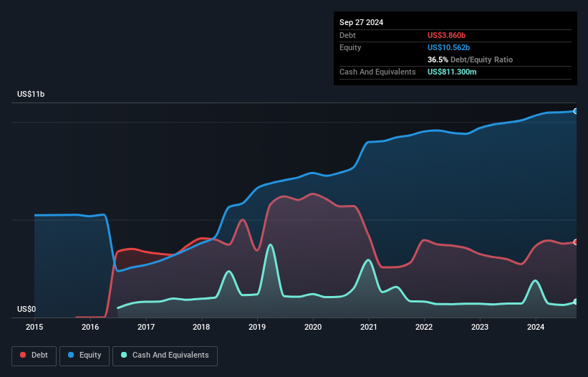Viewport: 588px width, 377px height.
Task: Click the 2020 x-axis label
Action: point(313,327)
